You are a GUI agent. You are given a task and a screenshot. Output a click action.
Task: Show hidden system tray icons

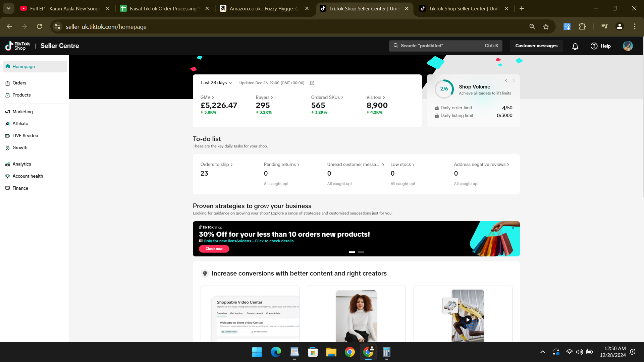click(542, 352)
